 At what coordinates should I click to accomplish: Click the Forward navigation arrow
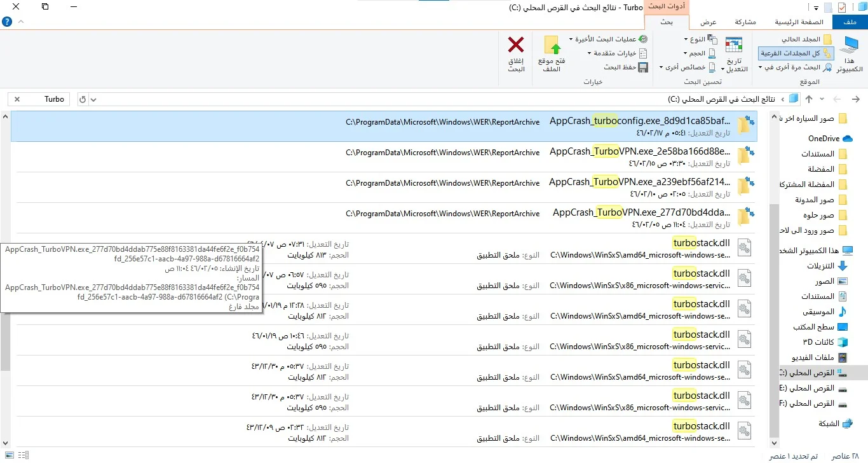click(837, 99)
